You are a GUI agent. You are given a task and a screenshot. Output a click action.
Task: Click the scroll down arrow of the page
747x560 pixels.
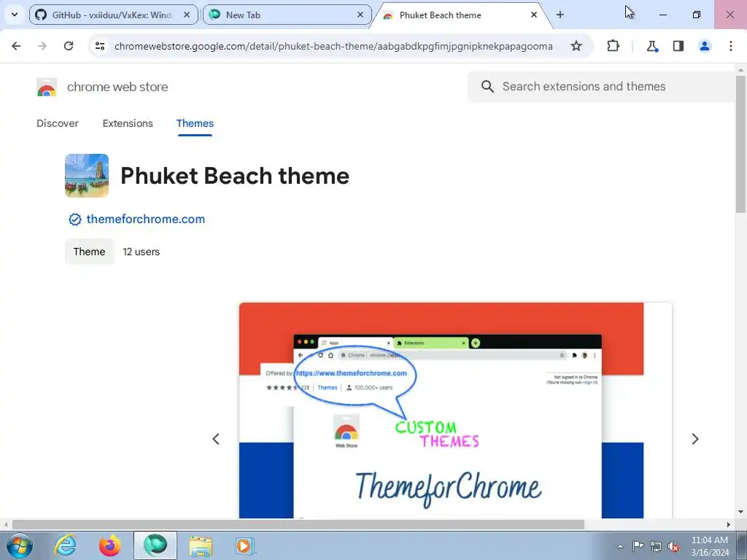[x=741, y=513]
